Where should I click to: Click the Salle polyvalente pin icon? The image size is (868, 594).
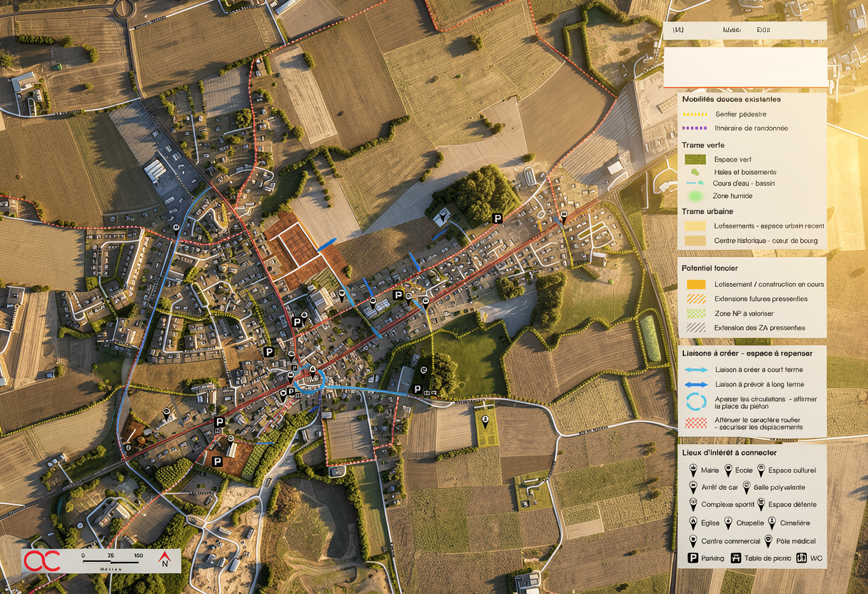coord(747,487)
